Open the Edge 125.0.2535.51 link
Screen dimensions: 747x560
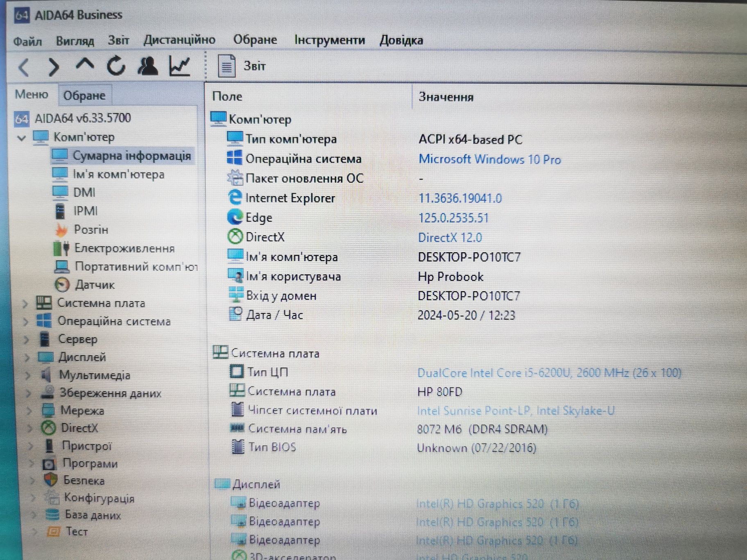[x=453, y=218]
